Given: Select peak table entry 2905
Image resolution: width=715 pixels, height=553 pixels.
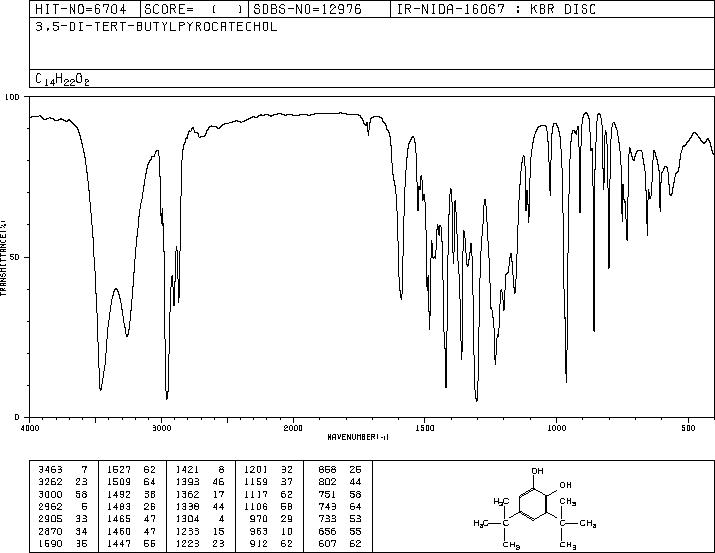Looking at the screenshot, I should (x=64, y=519).
